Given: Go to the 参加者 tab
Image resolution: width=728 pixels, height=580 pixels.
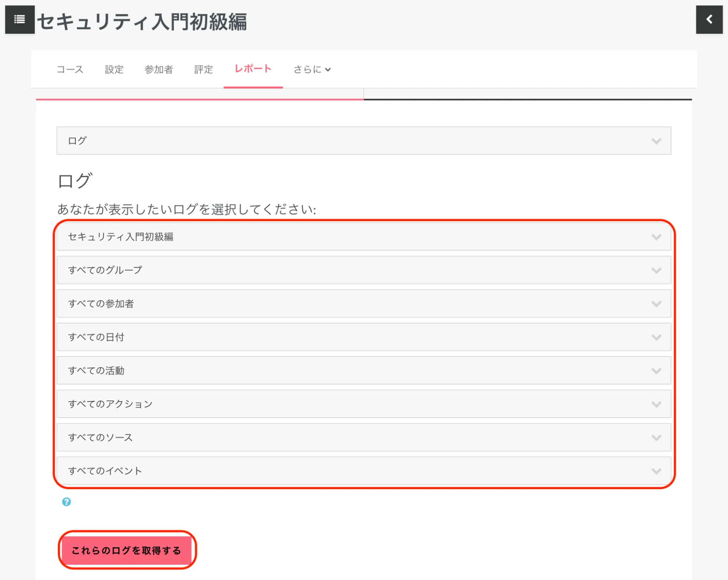Looking at the screenshot, I should tap(158, 69).
